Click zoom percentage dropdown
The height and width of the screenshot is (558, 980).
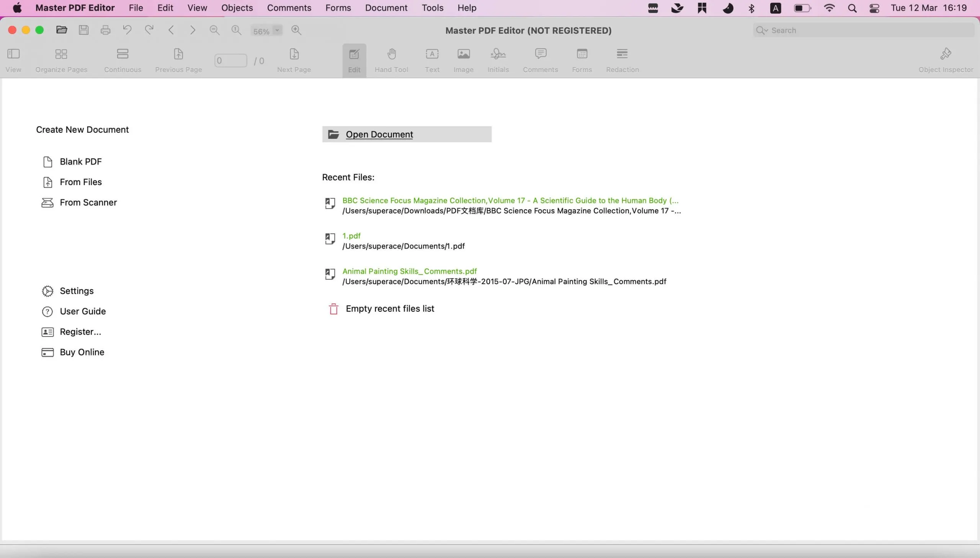pyautogui.click(x=266, y=30)
